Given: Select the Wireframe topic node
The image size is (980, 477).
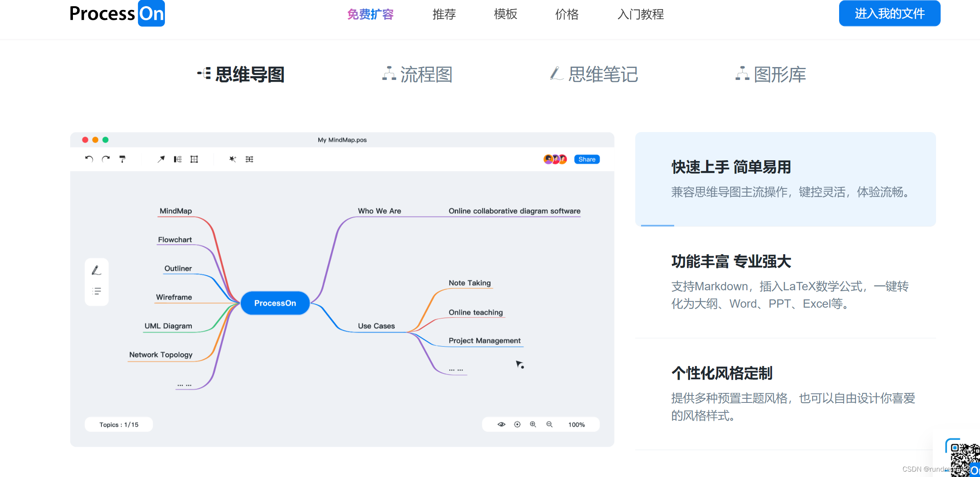Looking at the screenshot, I should coord(174,297).
